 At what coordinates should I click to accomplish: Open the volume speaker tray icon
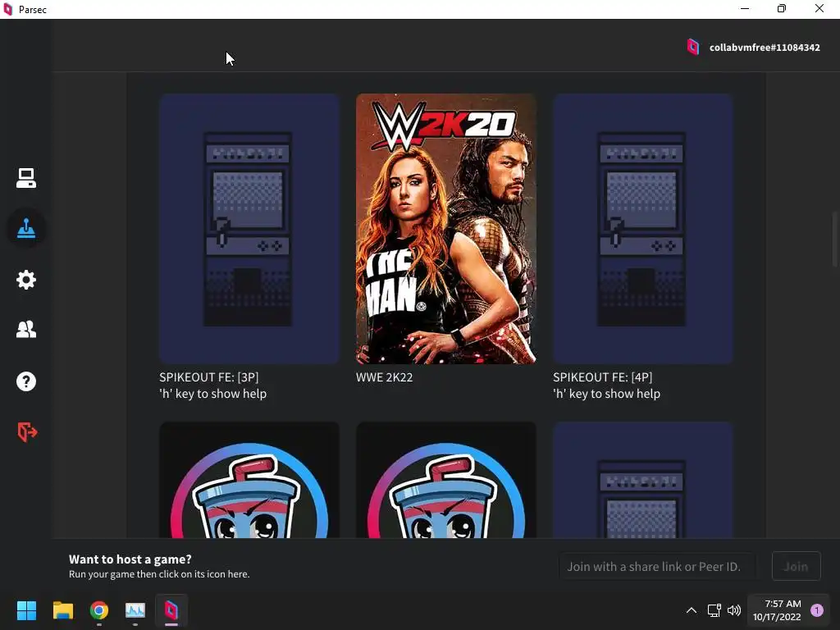point(734,610)
